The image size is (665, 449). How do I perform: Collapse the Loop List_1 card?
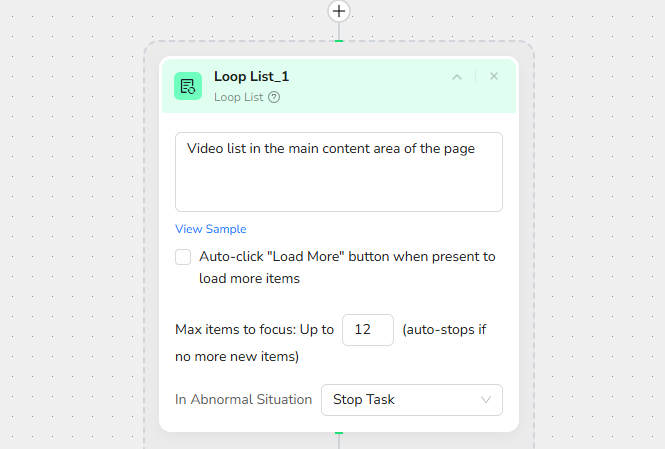point(457,77)
